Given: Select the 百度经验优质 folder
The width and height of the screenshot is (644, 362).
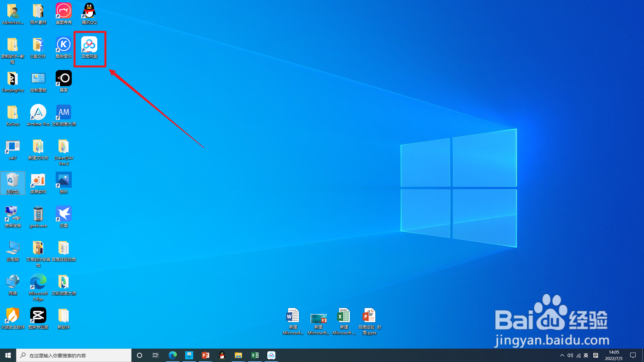Looking at the screenshot, I should (x=64, y=251).
